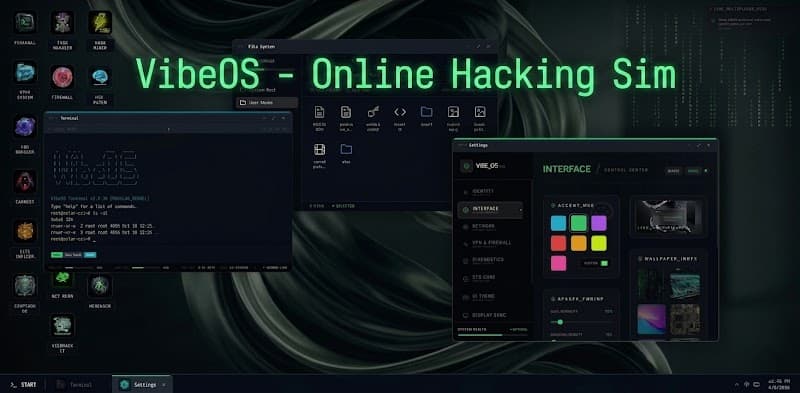Screen dimensions: 800x393
Task: Open the last image file in File System
Action: pos(480,112)
